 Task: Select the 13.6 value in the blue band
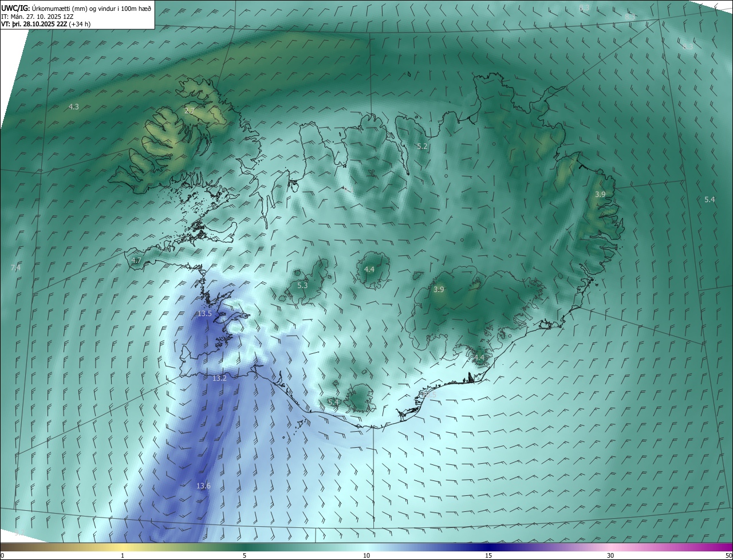(x=203, y=486)
